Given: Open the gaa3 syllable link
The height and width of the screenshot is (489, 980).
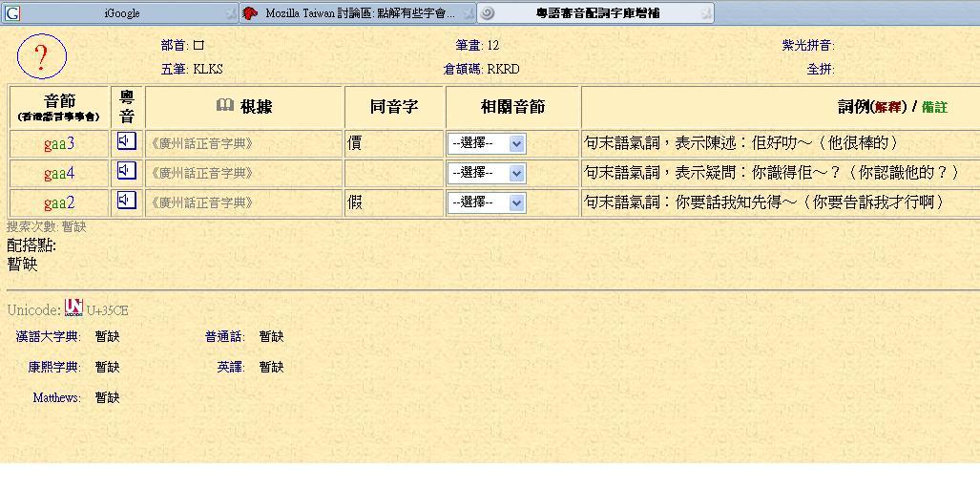Looking at the screenshot, I should point(58,144).
